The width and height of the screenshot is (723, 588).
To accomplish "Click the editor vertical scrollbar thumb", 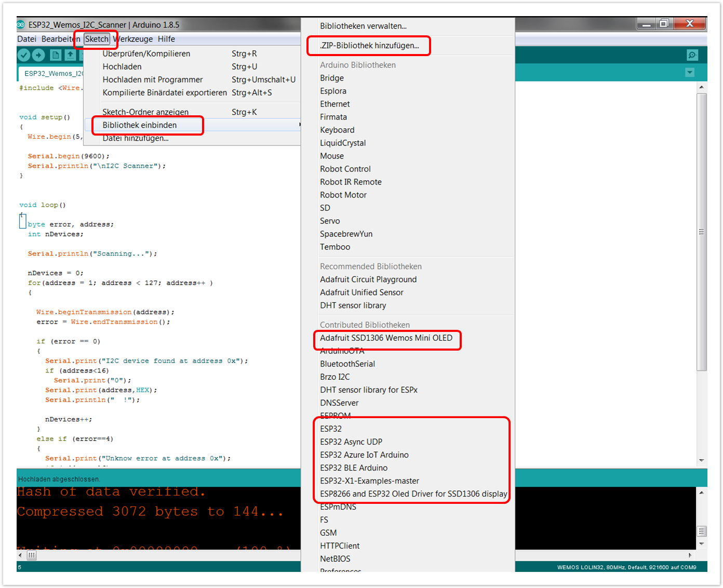I will pos(701,232).
